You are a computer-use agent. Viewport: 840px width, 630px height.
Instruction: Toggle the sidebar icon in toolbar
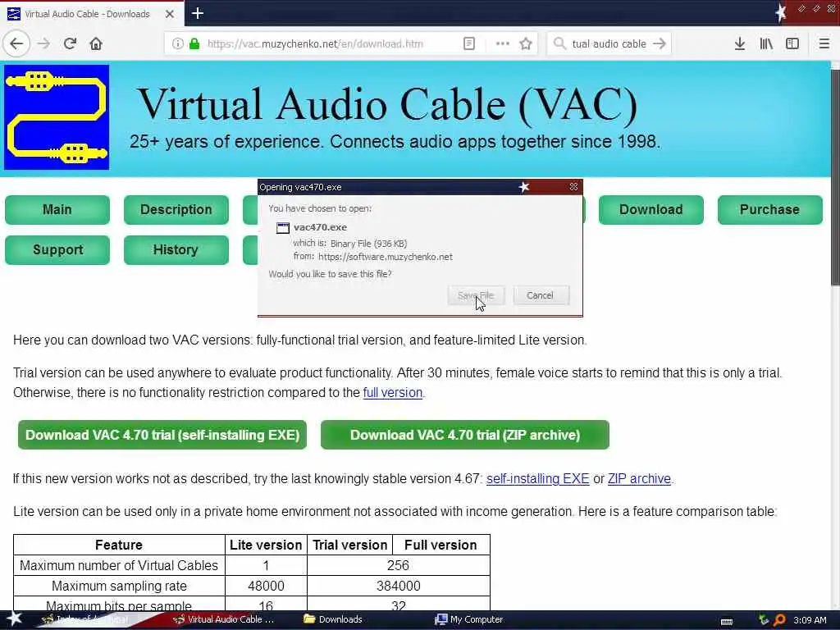pos(792,44)
